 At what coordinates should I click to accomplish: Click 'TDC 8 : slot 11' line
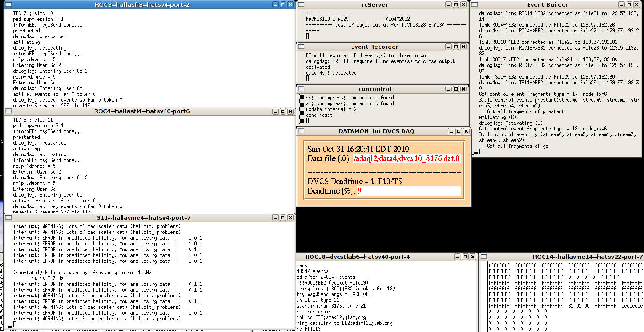coord(33,120)
